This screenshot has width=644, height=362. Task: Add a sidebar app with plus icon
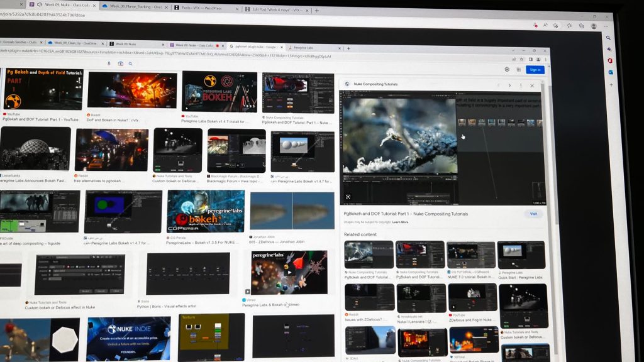611,85
